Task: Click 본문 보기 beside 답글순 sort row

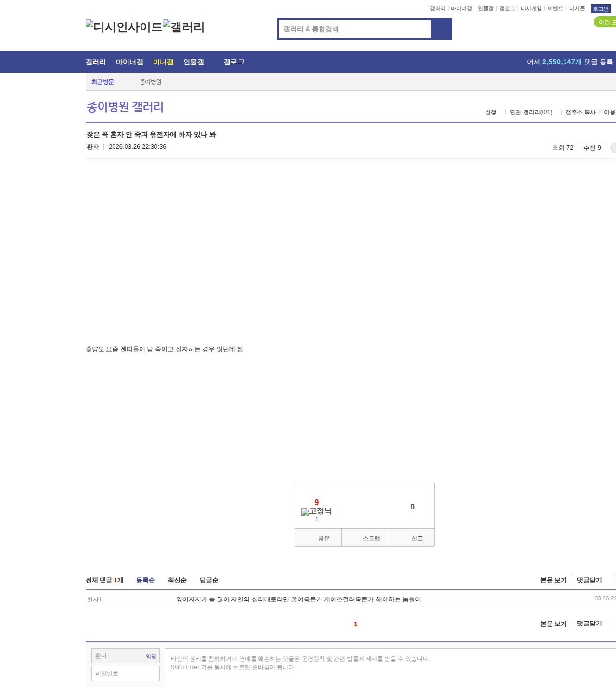Action: pos(553,580)
